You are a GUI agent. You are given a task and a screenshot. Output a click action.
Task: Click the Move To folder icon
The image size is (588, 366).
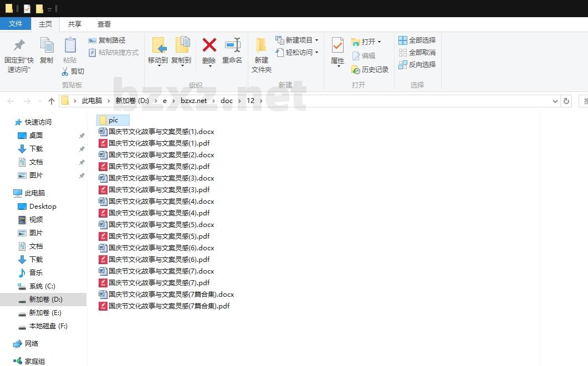(158, 45)
